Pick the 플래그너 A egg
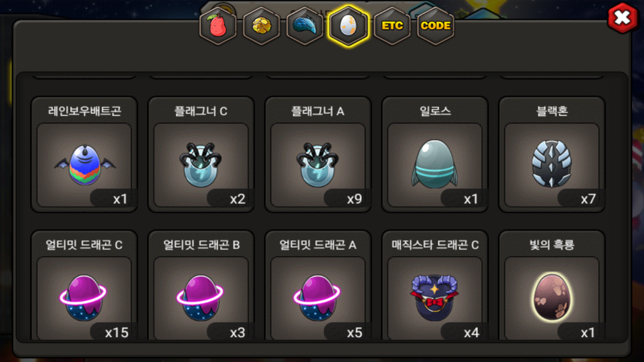This screenshot has height=362, width=644. (x=318, y=155)
